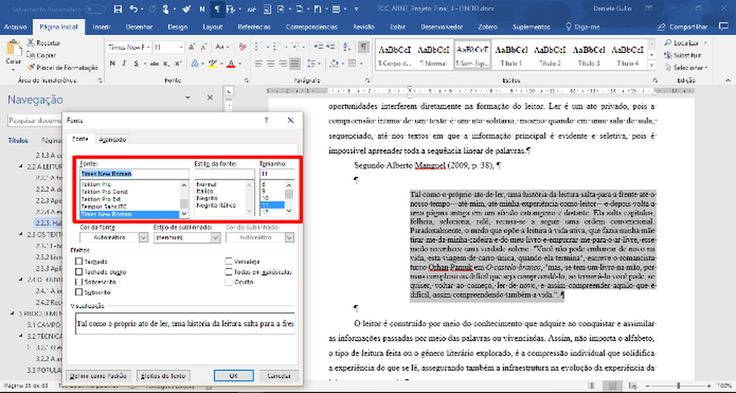Viewport: 736px width, 393px height.
Task: Open the Arquivo tab
Action: point(15,27)
